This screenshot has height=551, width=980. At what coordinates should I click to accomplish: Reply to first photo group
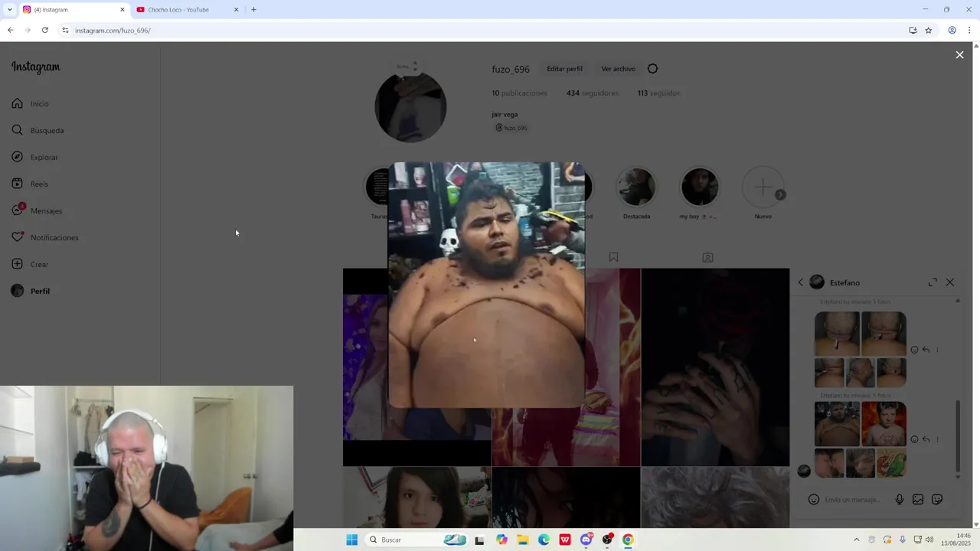926,350
